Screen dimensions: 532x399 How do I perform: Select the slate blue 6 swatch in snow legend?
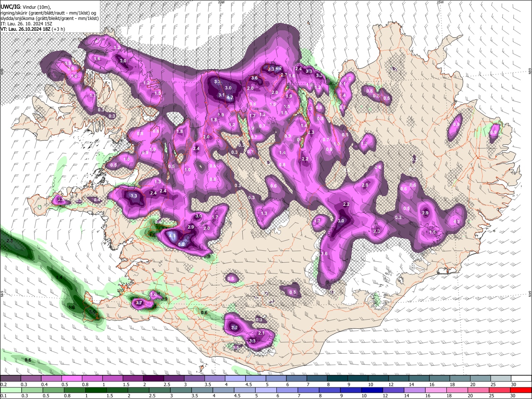297,378
